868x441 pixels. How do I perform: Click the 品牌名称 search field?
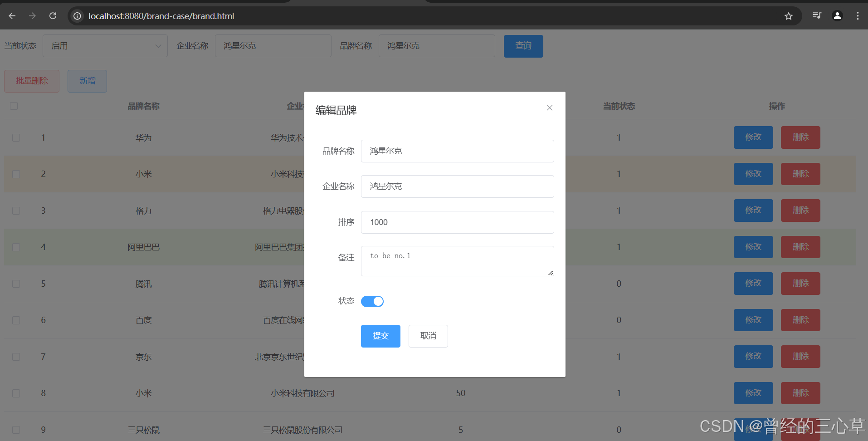(437, 46)
